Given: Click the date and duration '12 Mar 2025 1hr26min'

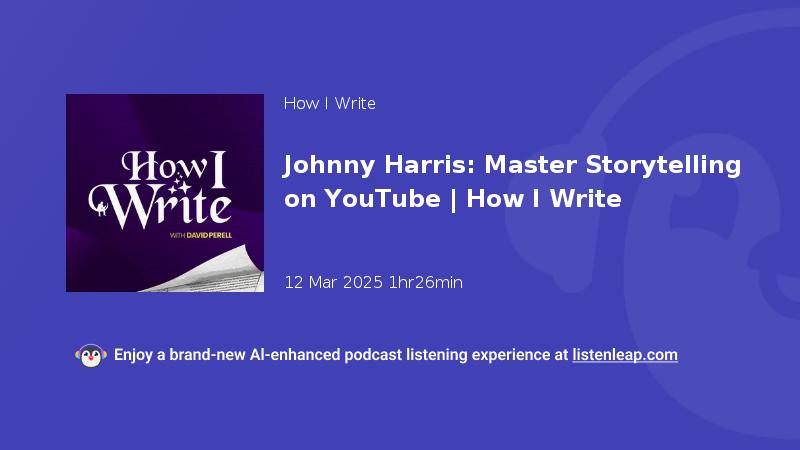Looking at the screenshot, I should 373,282.
